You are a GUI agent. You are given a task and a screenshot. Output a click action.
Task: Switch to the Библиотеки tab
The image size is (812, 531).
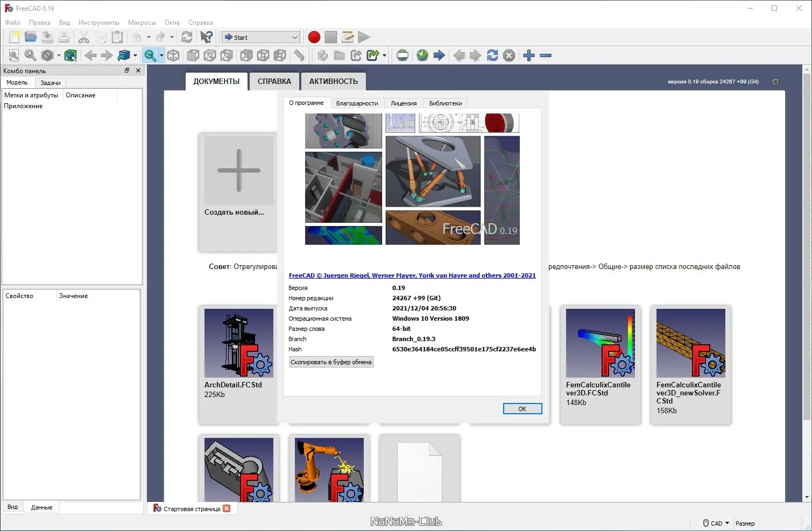pyautogui.click(x=446, y=103)
